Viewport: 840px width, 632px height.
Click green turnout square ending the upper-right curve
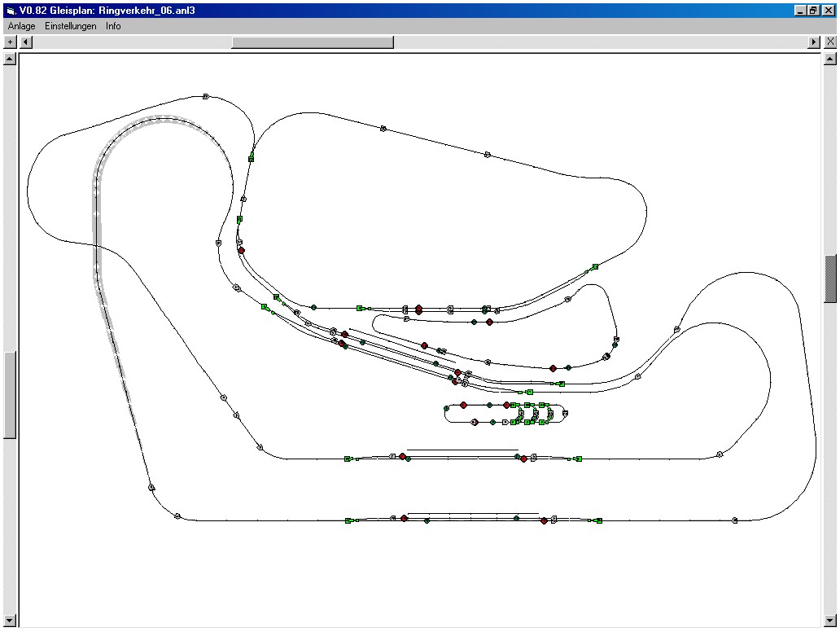click(x=595, y=266)
